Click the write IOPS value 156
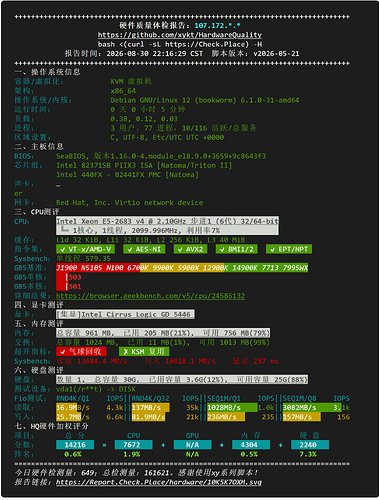This screenshot has width=379, height=500. coord(343,417)
